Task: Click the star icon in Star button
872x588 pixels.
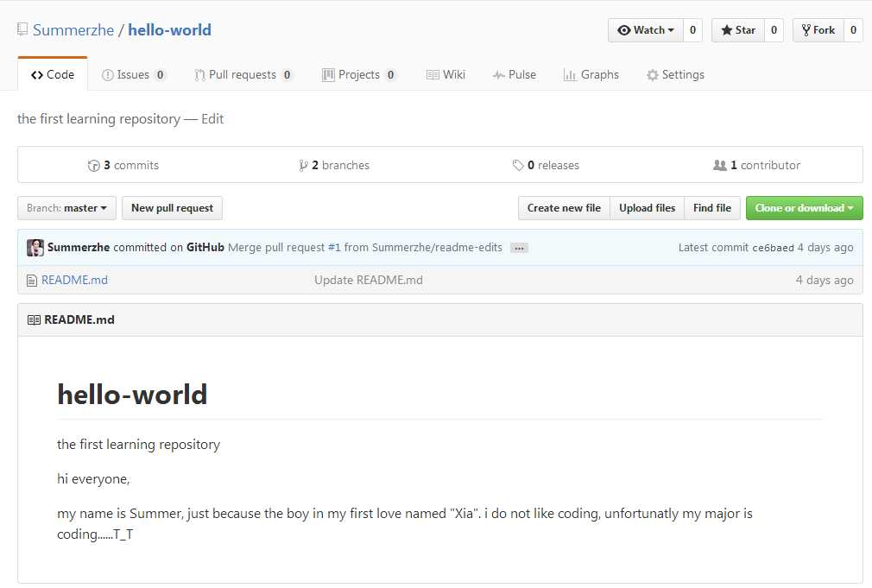Action: [726, 30]
